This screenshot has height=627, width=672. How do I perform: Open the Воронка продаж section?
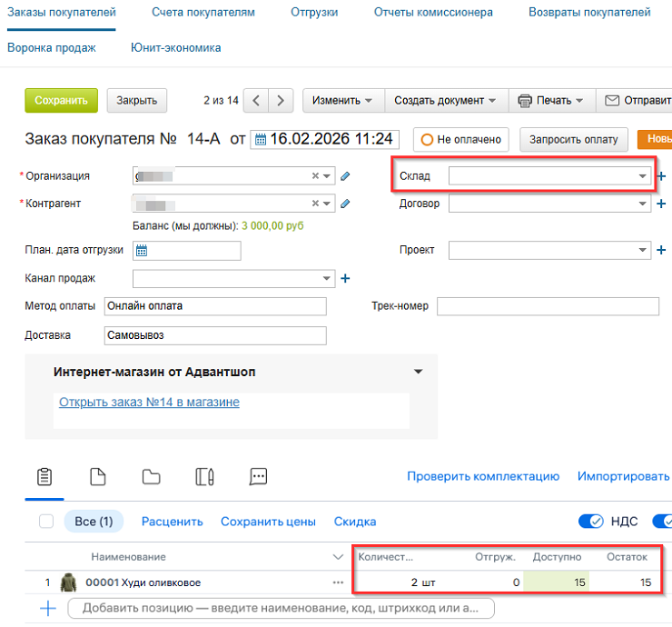coord(52,47)
